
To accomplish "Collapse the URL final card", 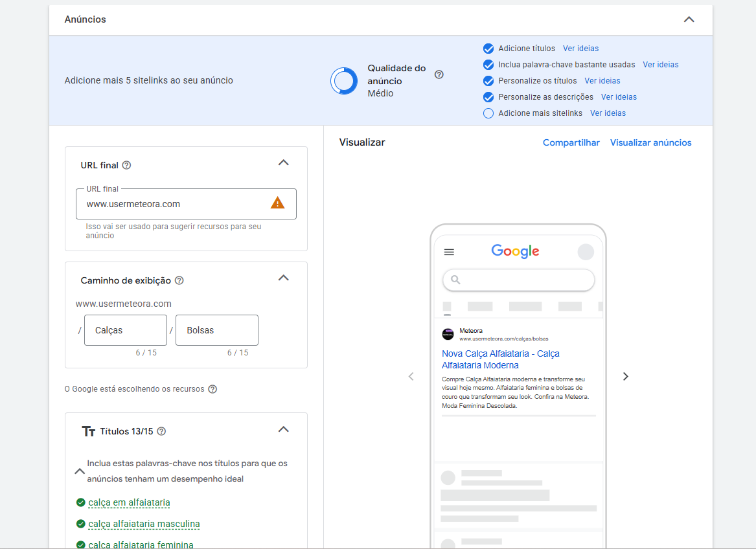I will pyautogui.click(x=284, y=163).
